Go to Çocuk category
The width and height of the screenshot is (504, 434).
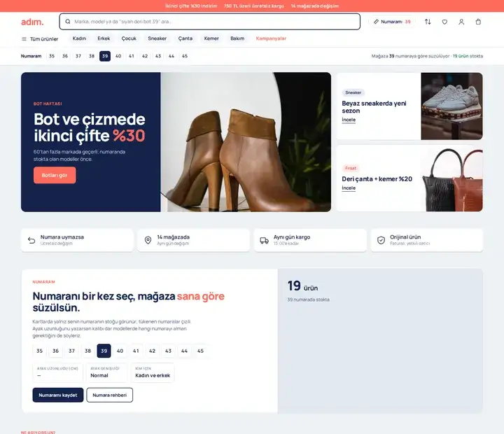129,38
